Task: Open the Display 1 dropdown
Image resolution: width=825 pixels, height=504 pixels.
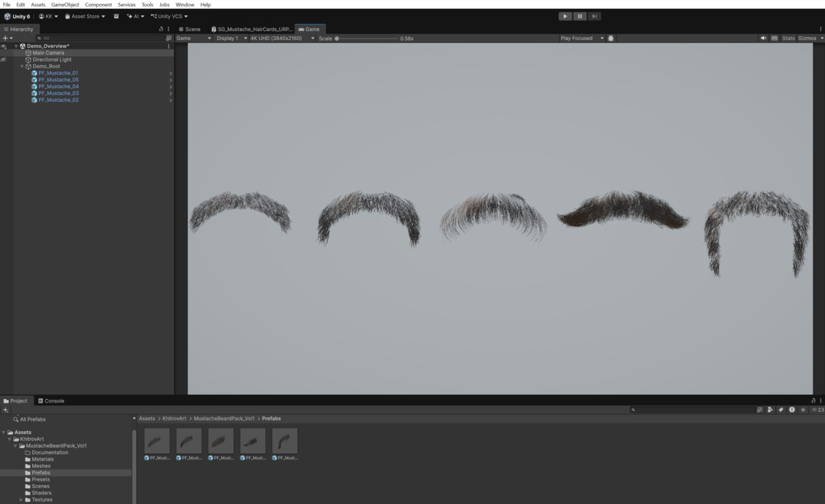Action: (230, 39)
